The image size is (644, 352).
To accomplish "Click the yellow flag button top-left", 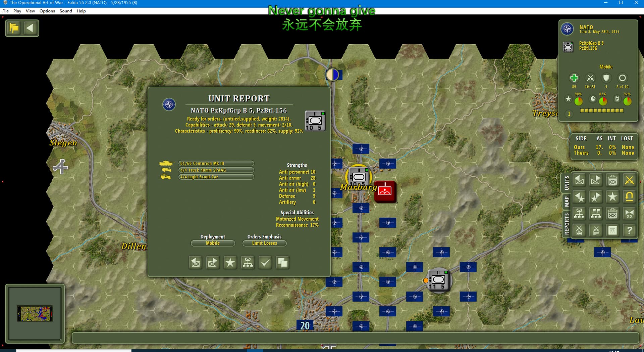I will pyautogui.click(x=14, y=28).
